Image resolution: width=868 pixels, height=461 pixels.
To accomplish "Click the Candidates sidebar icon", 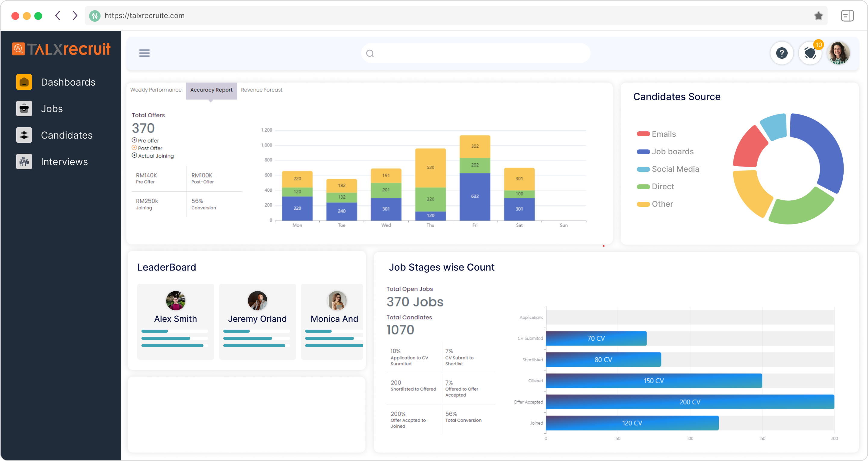I will (24, 135).
